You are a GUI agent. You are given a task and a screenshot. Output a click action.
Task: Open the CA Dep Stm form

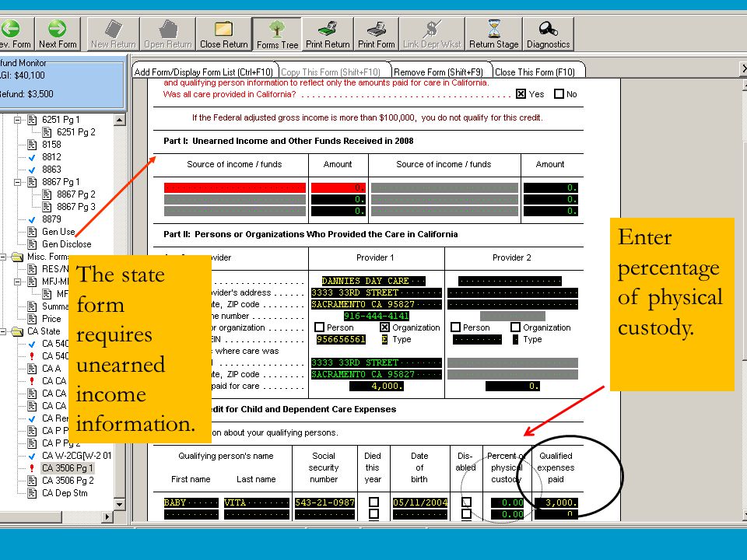pyautogui.click(x=65, y=493)
